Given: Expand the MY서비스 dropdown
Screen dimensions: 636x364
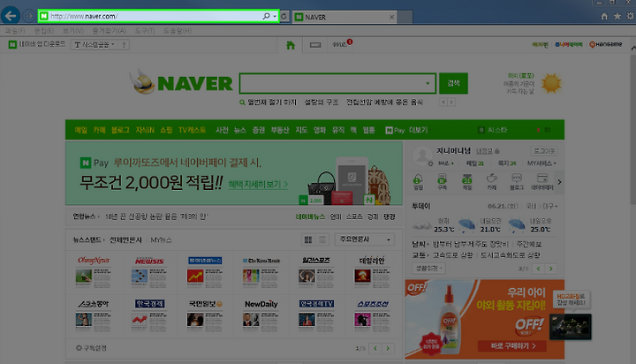Looking at the screenshot, I should pos(541,163).
